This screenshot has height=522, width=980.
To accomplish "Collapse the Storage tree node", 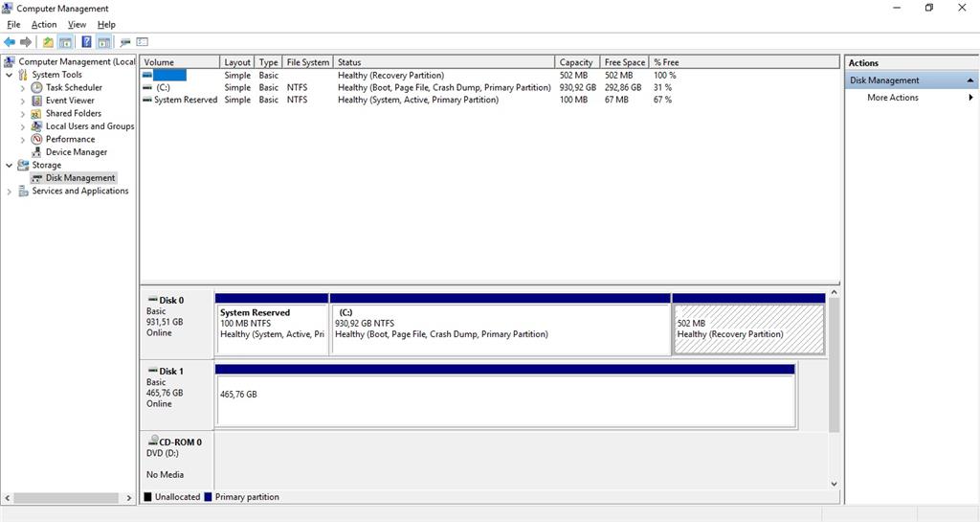I will (x=9, y=166).
